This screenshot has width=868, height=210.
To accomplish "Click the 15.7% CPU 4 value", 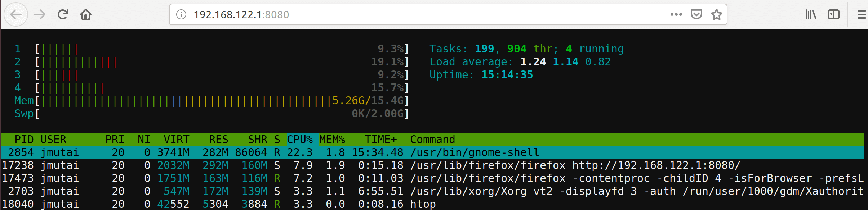I will click(x=387, y=88).
